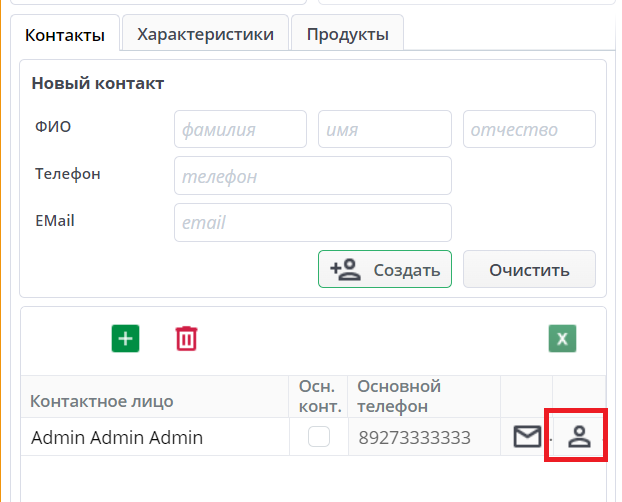The height and width of the screenshot is (502, 622).
Task: Focus the email input field
Action: pyautogui.click(x=312, y=222)
